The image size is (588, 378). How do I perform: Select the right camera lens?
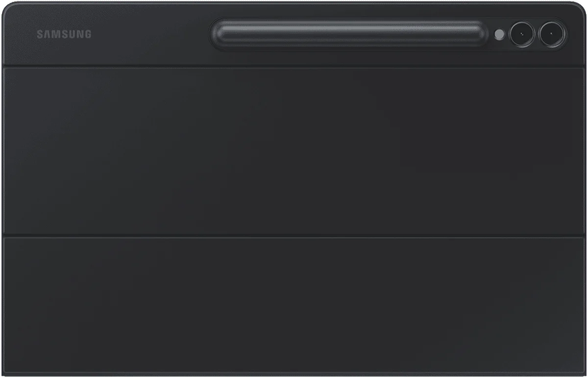552,35
